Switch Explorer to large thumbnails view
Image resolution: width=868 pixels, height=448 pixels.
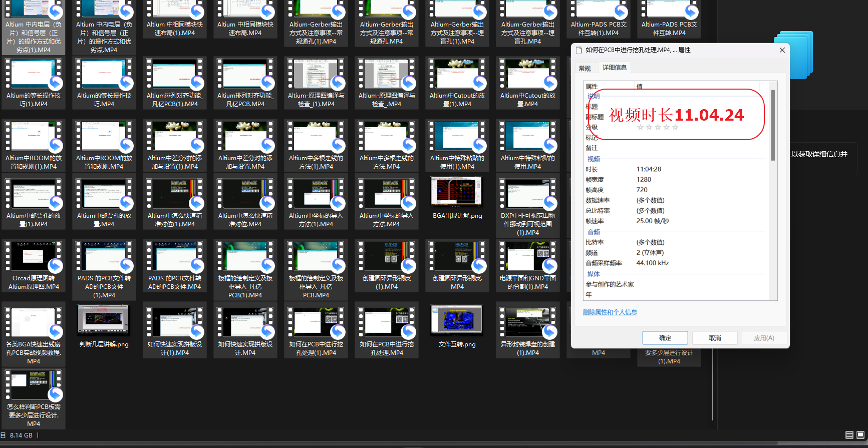tap(860, 435)
